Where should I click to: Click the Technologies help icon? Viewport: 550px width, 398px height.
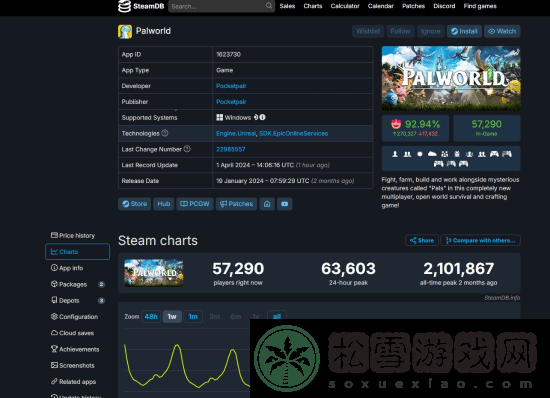point(165,133)
